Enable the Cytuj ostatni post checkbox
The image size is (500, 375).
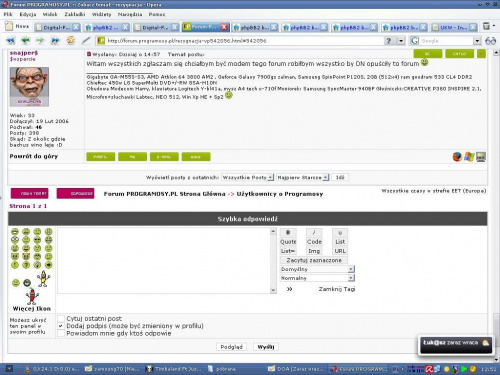click(x=61, y=319)
